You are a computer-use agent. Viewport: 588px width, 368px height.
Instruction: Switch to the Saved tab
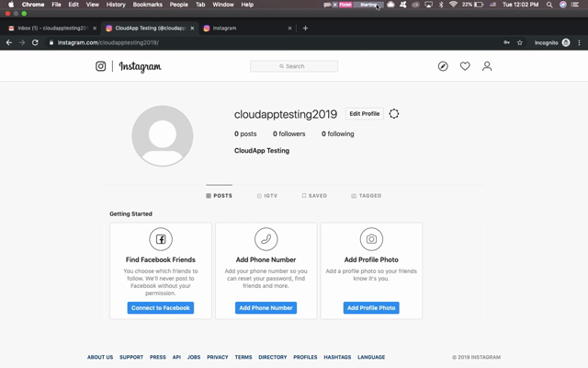click(x=314, y=196)
